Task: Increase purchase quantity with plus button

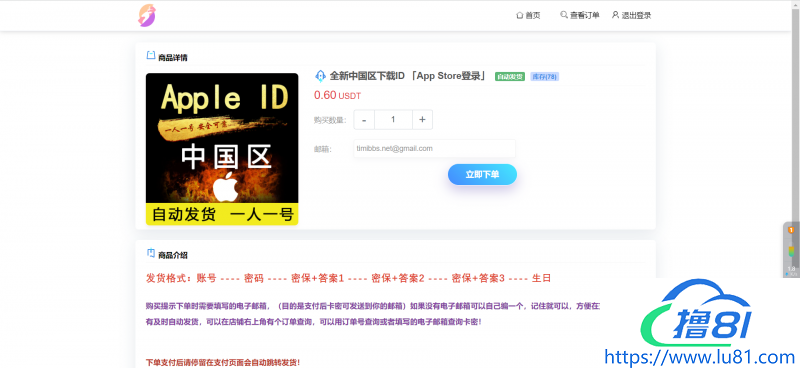Action: point(422,119)
